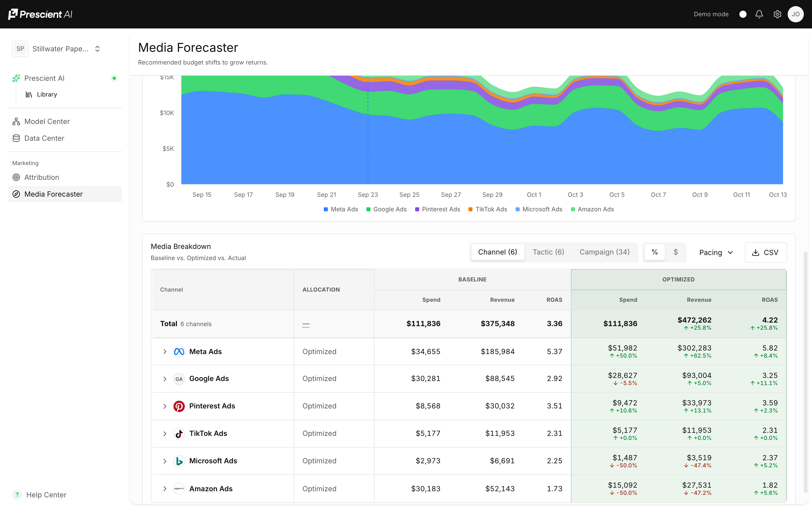Expand the Google Ads row
This screenshot has width=812, height=508.
coord(165,379)
